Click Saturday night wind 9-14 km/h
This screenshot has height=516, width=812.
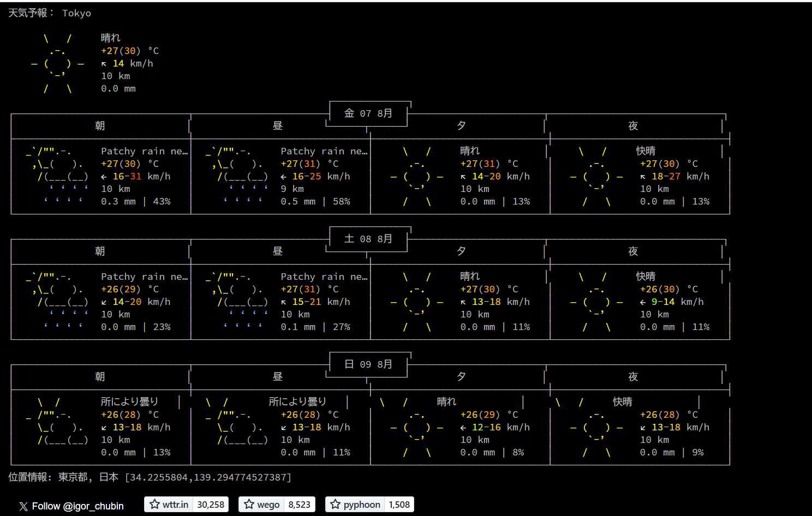tap(672, 302)
